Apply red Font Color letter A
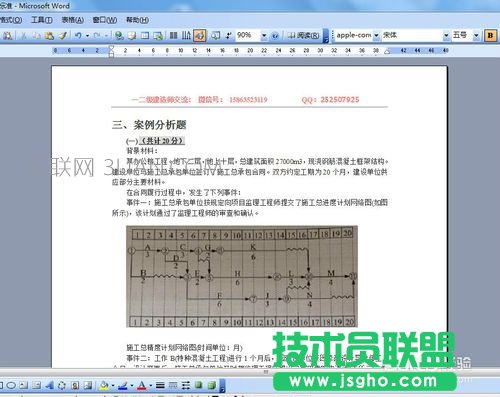The image size is (500, 397). (x=142, y=386)
